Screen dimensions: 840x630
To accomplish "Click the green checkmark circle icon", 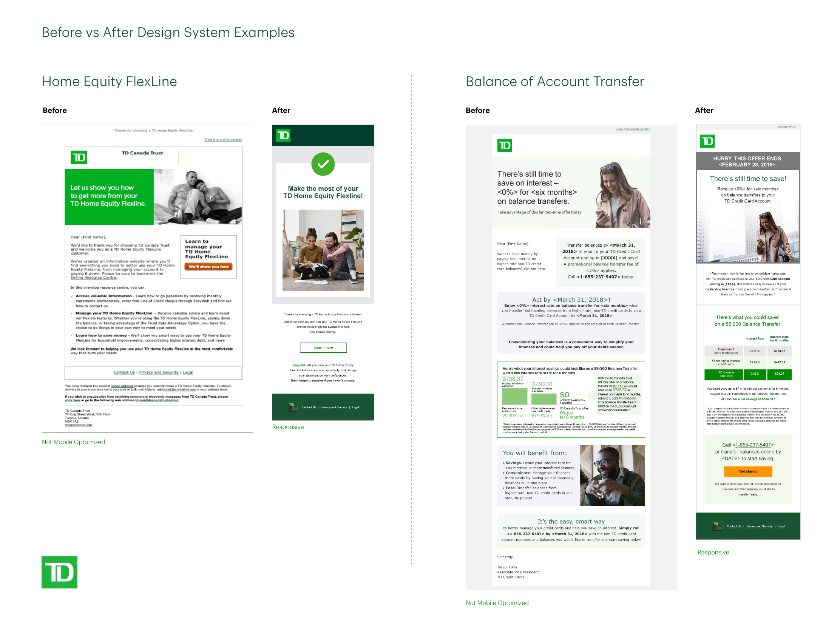I will 323,164.
